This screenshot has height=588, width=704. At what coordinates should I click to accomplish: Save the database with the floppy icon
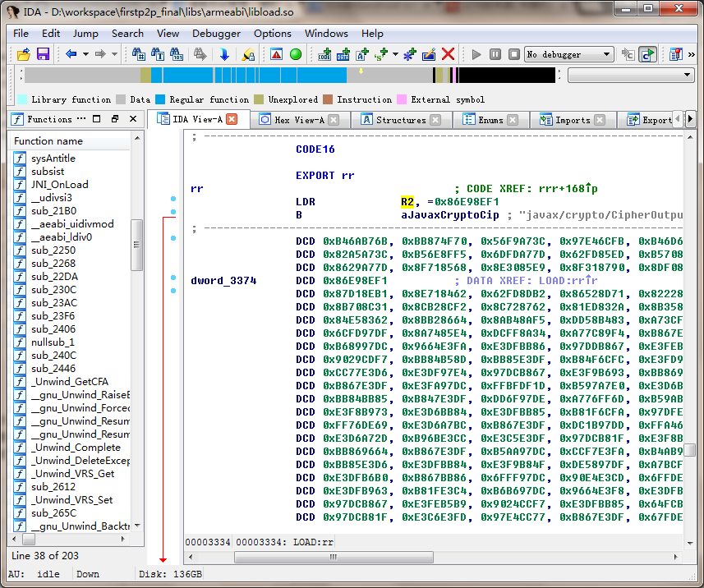pos(43,54)
